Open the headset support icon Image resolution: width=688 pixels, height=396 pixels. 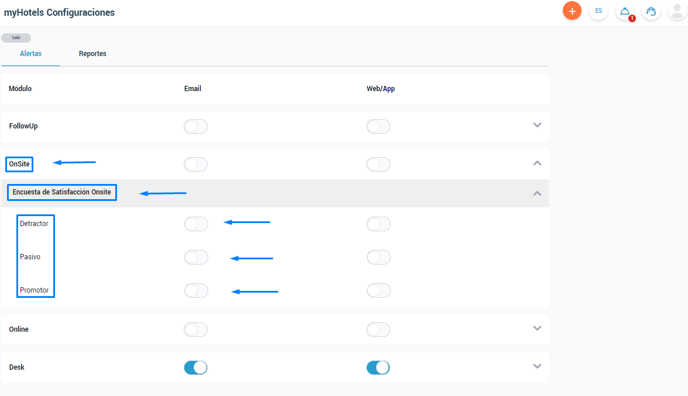coord(651,11)
